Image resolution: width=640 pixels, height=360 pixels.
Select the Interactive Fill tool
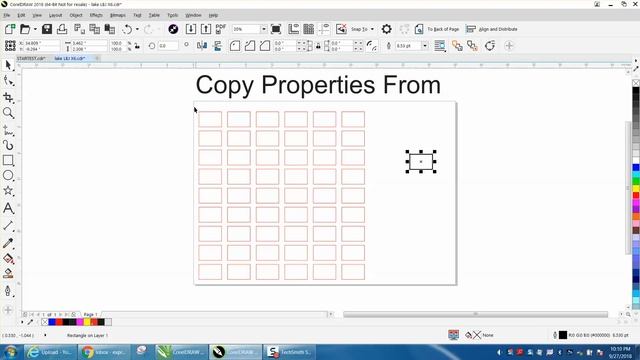pyautogui.click(x=8, y=258)
